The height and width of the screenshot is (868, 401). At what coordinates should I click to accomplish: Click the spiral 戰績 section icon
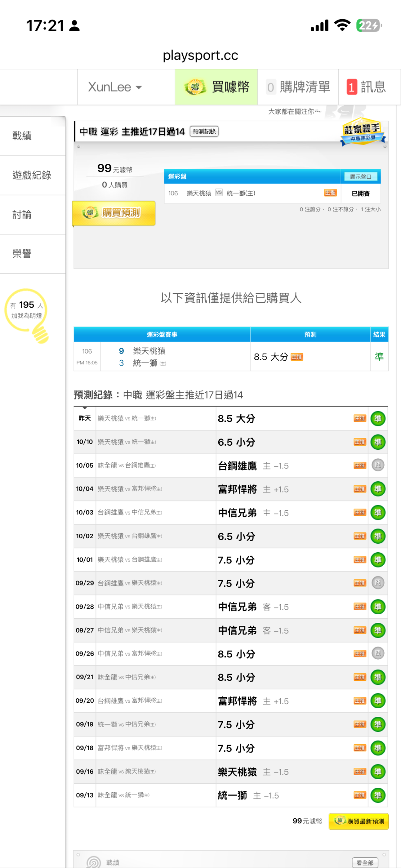coord(94,862)
